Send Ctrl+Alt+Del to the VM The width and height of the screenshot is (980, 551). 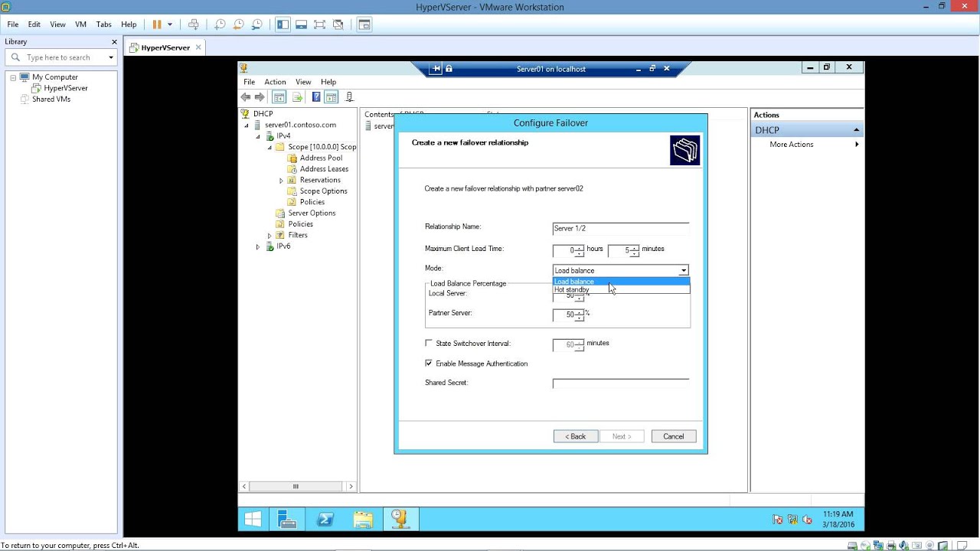pos(194,24)
